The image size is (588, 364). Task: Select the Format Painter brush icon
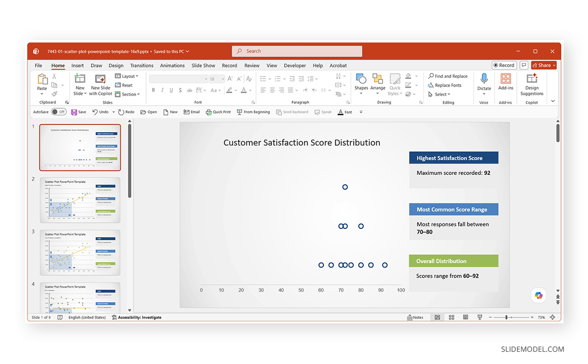(54, 94)
